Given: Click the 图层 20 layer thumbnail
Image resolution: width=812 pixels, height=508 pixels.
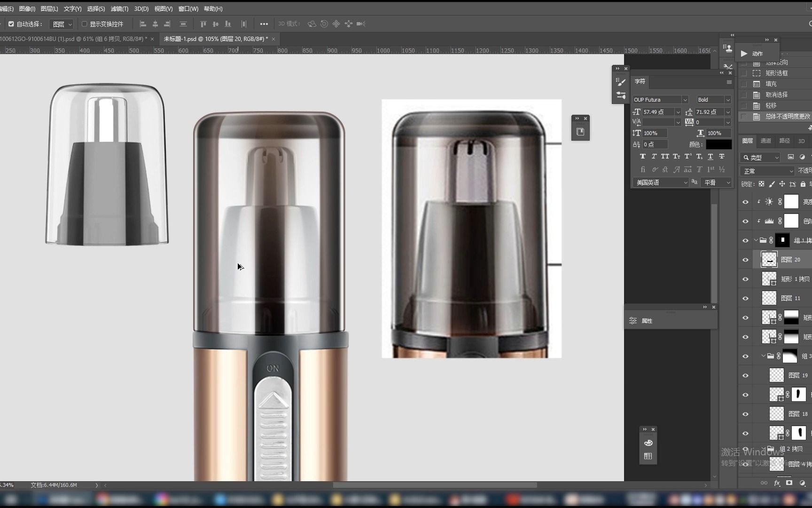Looking at the screenshot, I should click(769, 260).
